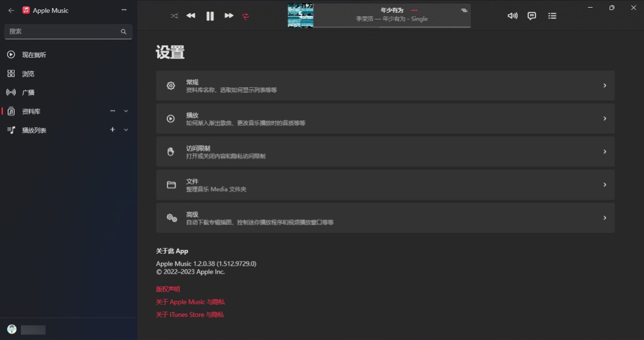Pause the current song
Image resolution: width=644 pixels, height=340 pixels.
[x=210, y=16]
